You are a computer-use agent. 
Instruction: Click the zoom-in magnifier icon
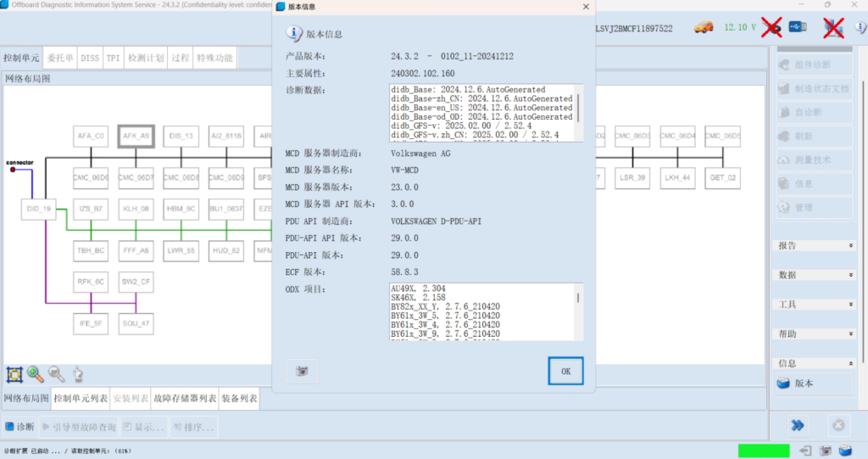[36, 374]
